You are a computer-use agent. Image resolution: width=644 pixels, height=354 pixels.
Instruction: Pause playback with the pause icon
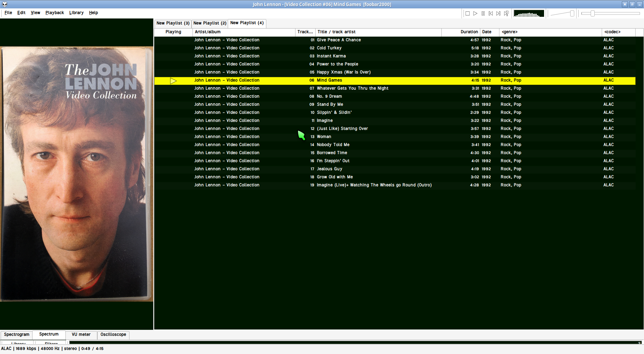[483, 13]
